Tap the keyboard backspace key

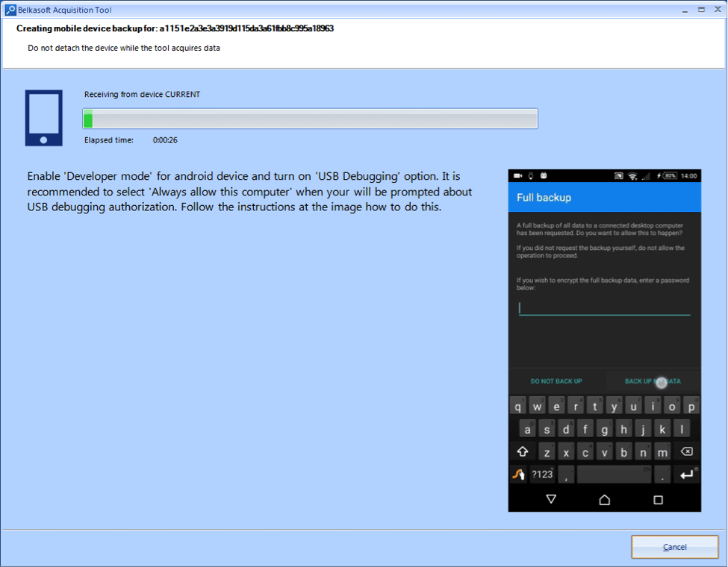point(687,451)
